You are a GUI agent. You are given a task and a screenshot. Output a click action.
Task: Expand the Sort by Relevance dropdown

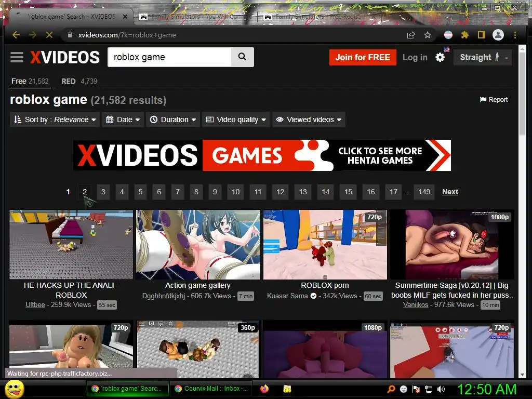55,119
